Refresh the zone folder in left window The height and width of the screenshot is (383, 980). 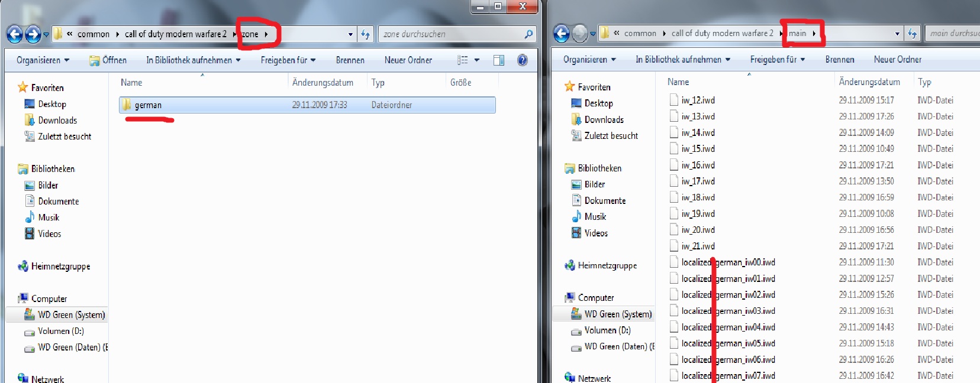click(x=366, y=34)
